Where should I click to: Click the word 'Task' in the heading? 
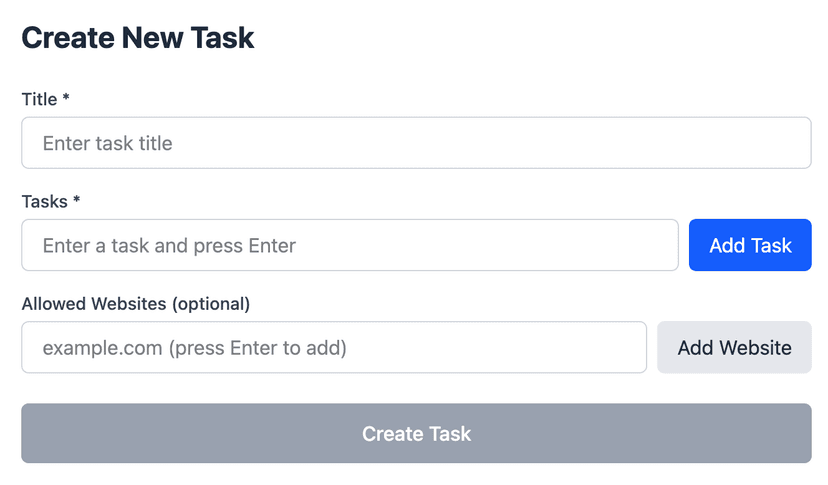click(x=224, y=38)
